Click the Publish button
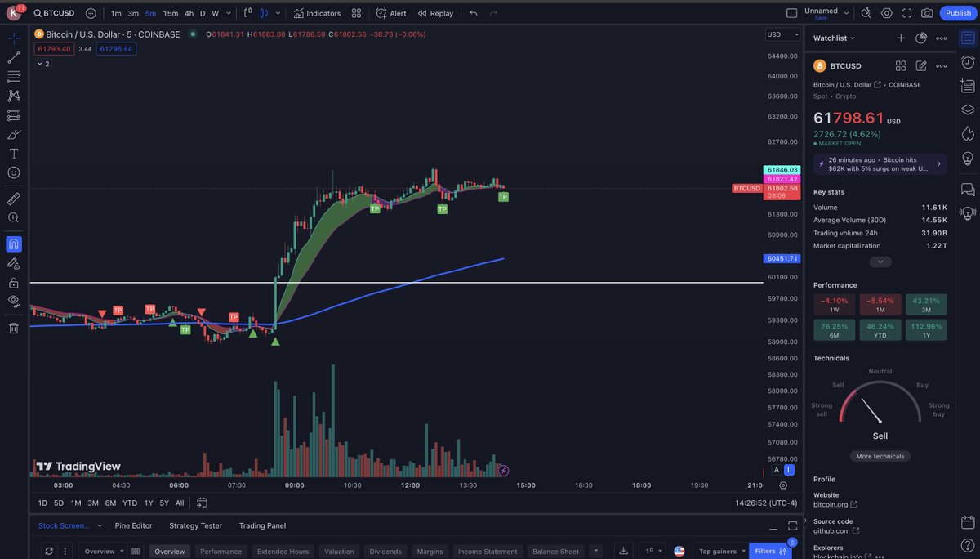The image size is (980, 559). [x=958, y=13]
